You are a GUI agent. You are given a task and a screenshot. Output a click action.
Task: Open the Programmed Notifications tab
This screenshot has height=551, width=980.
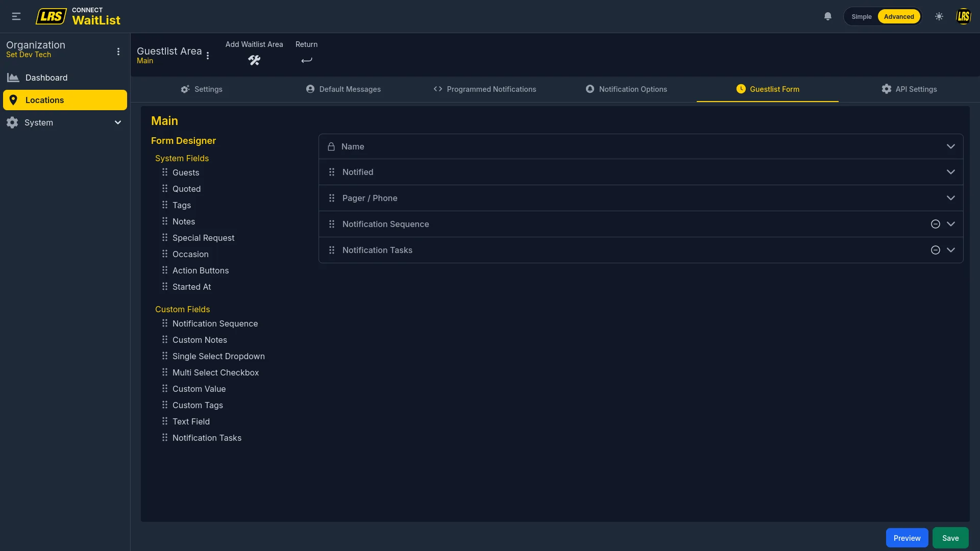[x=485, y=89]
